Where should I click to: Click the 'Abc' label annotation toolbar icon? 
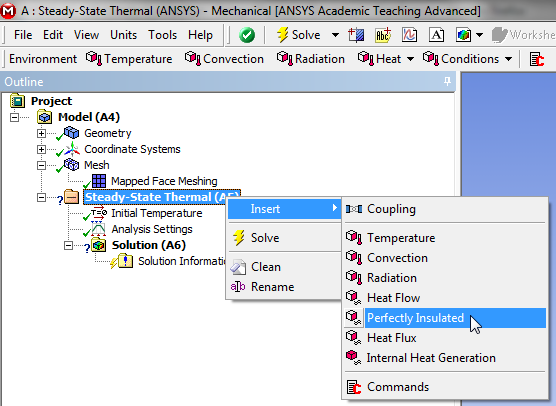(x=383, y=35)
